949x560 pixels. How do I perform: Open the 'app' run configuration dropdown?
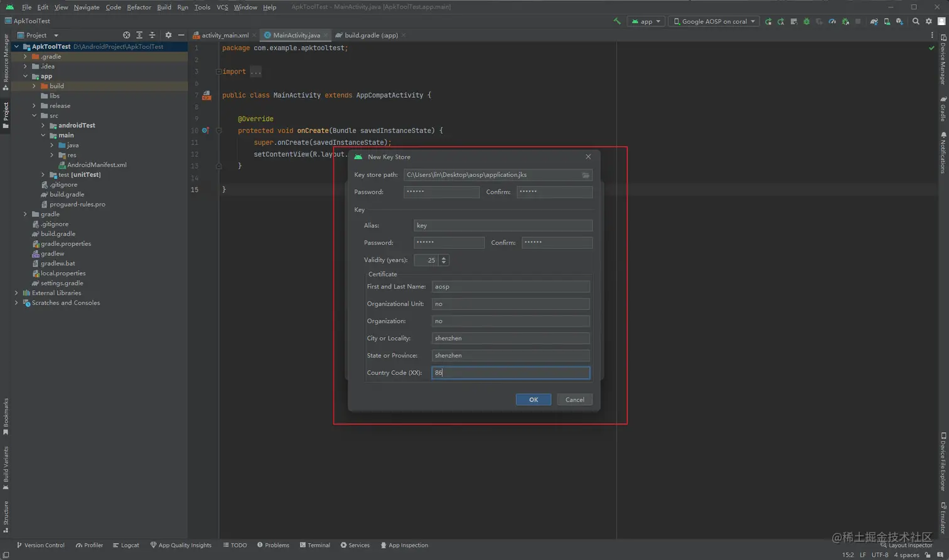point(646,21)
